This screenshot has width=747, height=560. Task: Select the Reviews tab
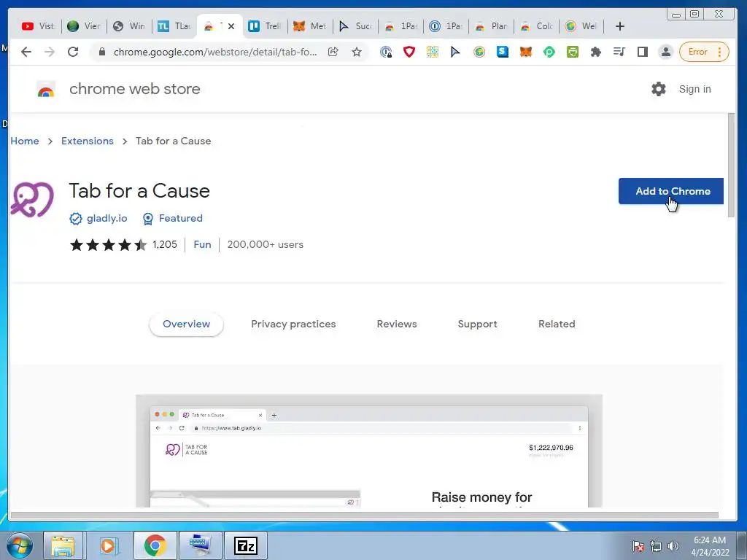[397, 324]
